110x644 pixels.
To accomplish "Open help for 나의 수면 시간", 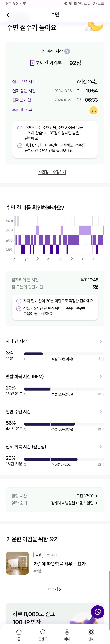I will pyautogui.click(x=67, y=51).
